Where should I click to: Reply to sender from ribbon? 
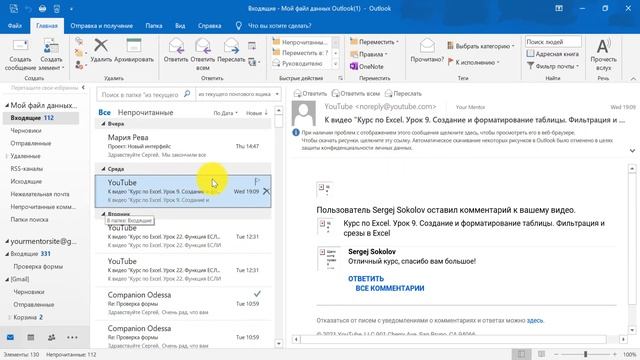coord(176,51)
